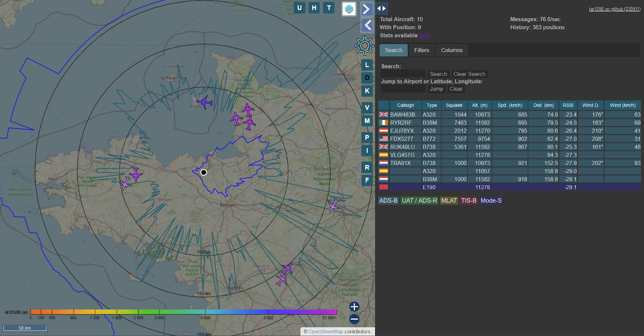Select the aircraft icon near Le Mans
This screenshot has width=644, height=336.
[x=333, y=205]
